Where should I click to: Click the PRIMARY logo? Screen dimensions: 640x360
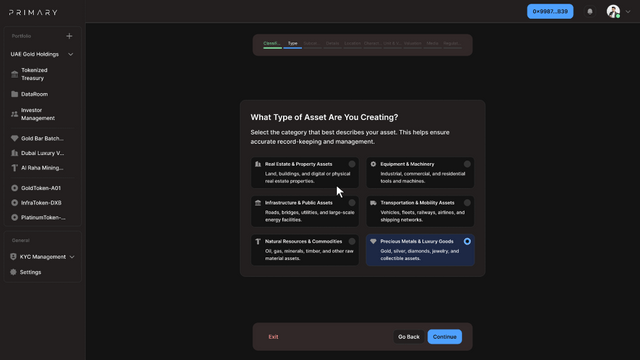pos(33,13)
